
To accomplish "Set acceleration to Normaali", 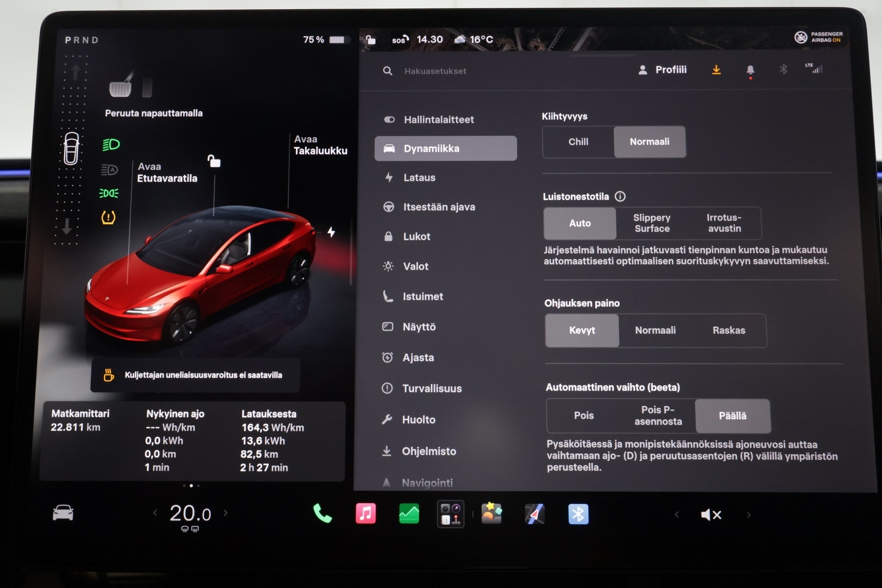I will point(650,142).
